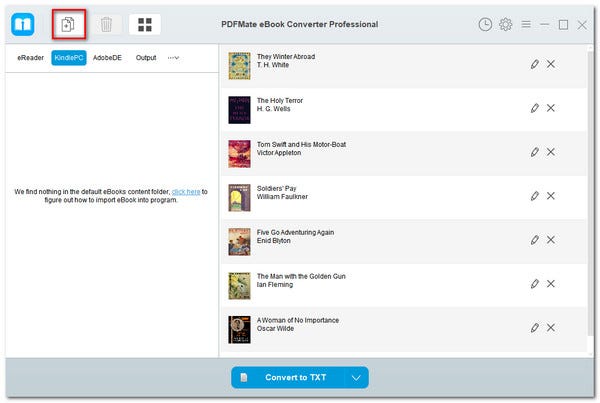Viewport: 600px width, 403px height.
Task: Edit Tom Swift and His Motor-Boat
Action: (x=535, y=152)
